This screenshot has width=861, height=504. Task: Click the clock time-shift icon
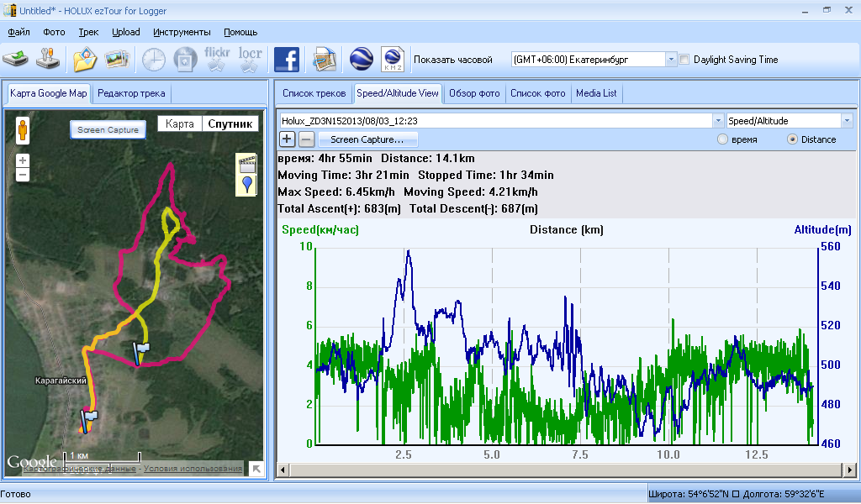[154, 60]
